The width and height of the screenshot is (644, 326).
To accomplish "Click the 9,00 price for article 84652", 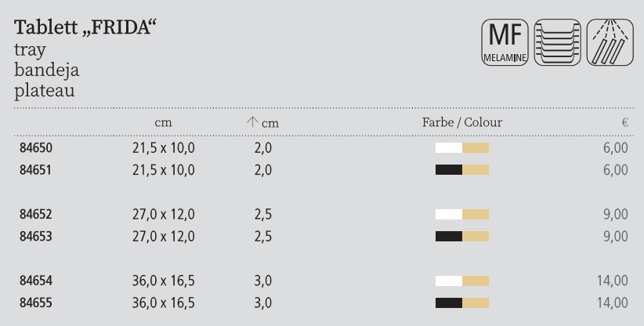I will point(616,214).
